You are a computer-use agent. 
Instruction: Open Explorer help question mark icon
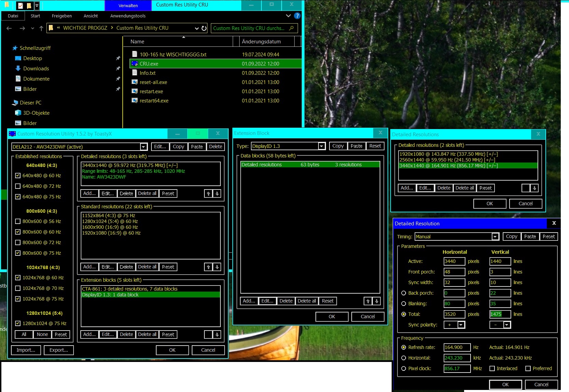click(x=297, y=16)
